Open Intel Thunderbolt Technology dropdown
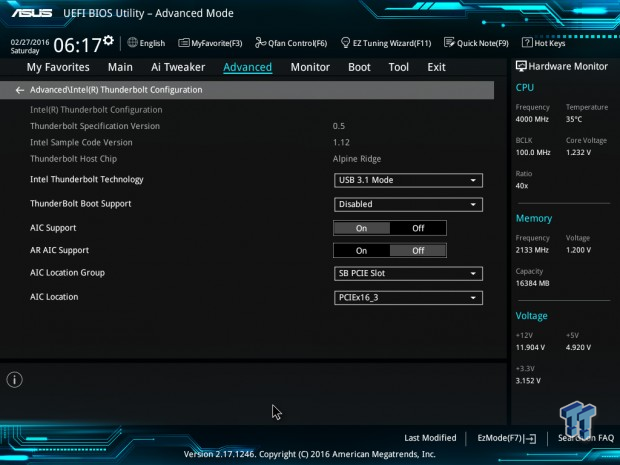620x465 pixels. [x=408, y=180]
